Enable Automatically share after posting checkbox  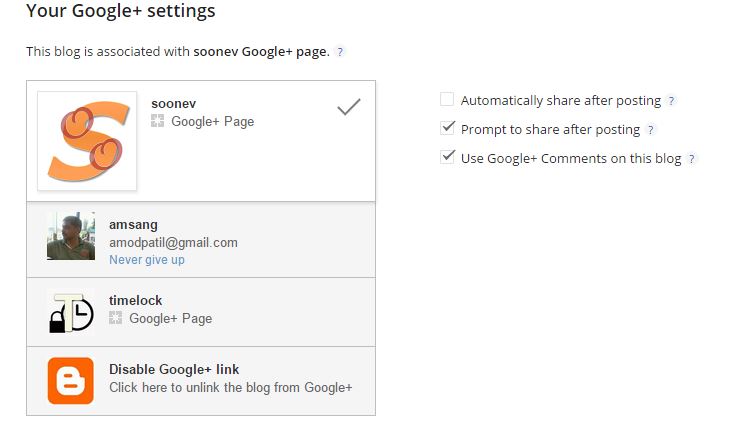coord(447,100)
